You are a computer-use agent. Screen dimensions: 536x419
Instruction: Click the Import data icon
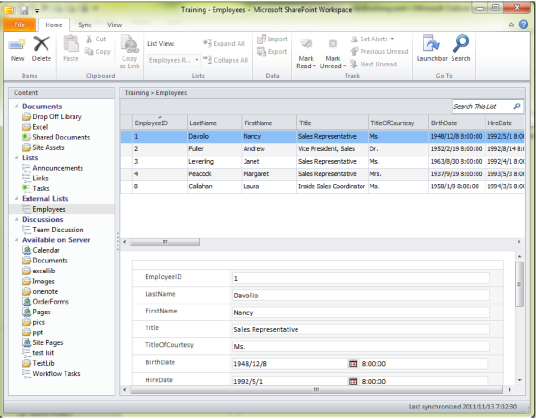(262, 39)
